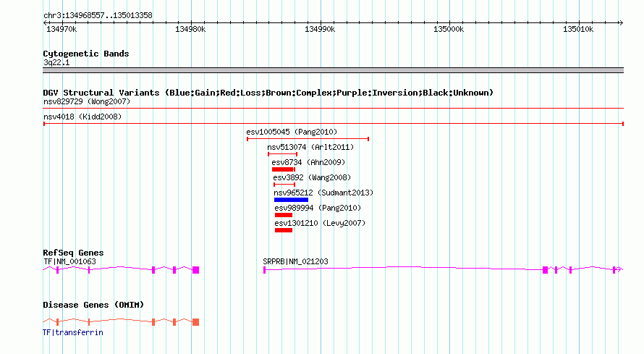Click the 3q22.1 cytogenetic band bar
The image size is (644, 354).
point(333,70)
